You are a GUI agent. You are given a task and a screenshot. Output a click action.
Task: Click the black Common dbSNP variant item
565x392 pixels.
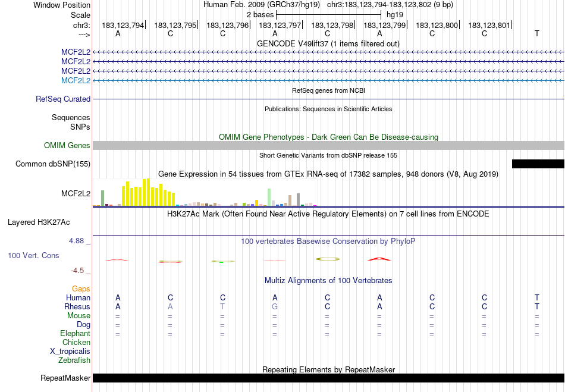click(x=538, y=164)
